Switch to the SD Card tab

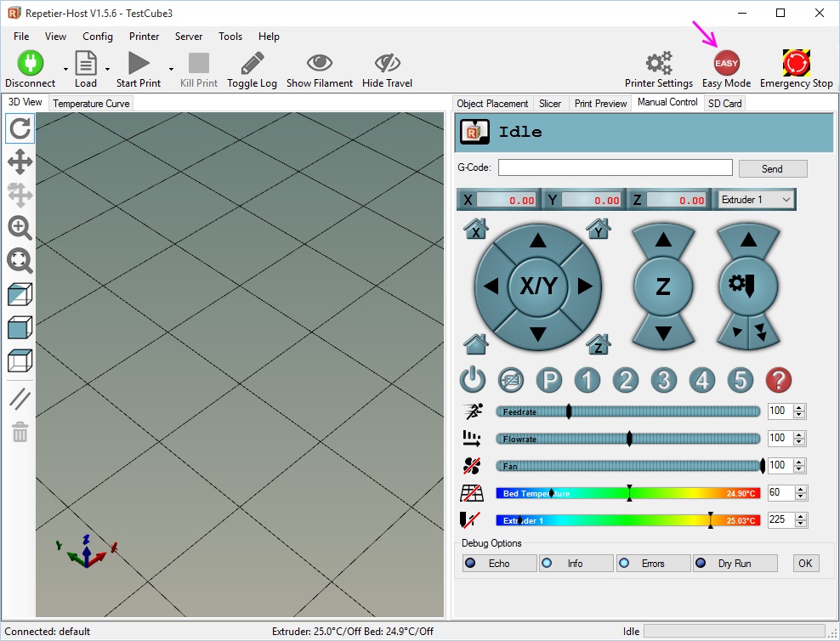[x=725, y=104]
